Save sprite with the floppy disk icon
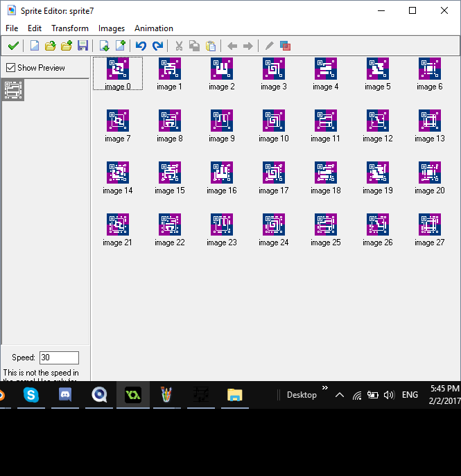 82,46
